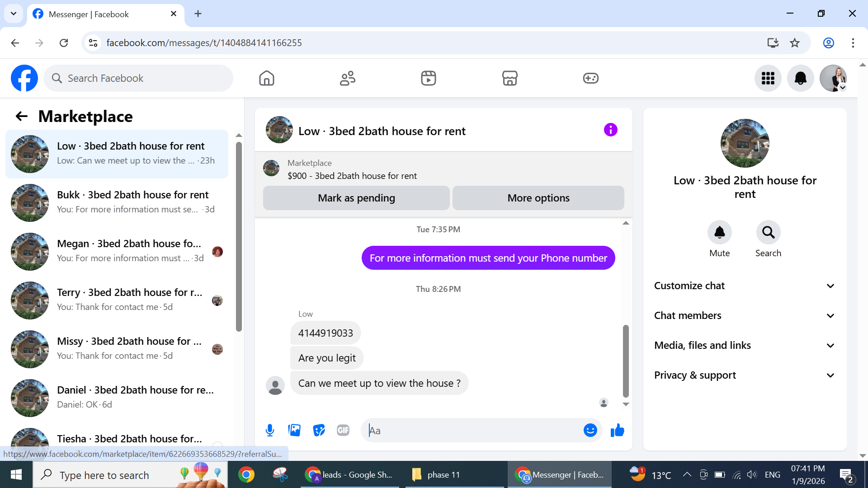The width and height of the screenshot is (868, 488).
Task: Open the emoji picker in message box
Action: pos(590,430)
